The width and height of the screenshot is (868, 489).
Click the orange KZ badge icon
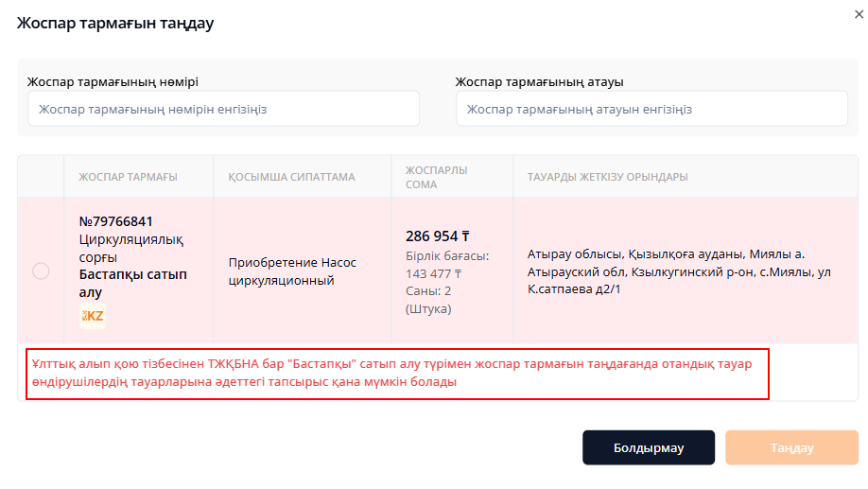click(x=93, y=316)
